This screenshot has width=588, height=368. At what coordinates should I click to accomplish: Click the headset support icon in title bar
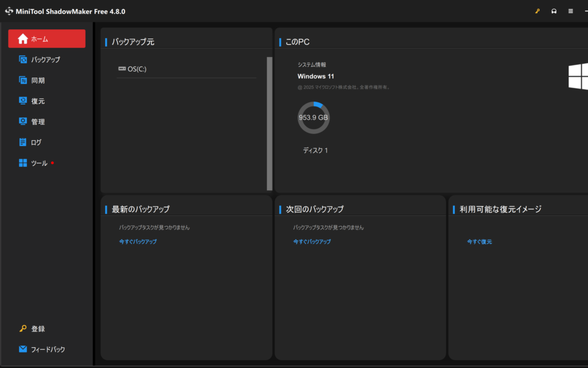[x=554, y=11]
